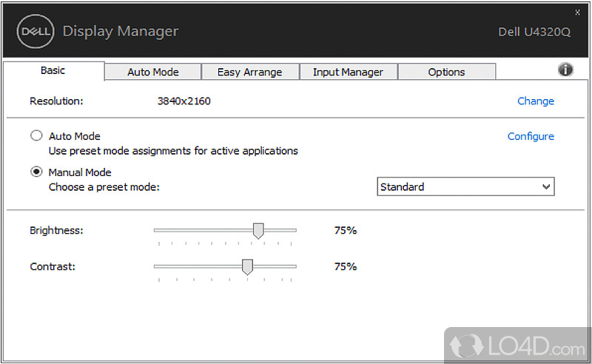Click the Brightness 75% value
The width and height of the screenshot is (592, 364).
[x=345, y=230]
